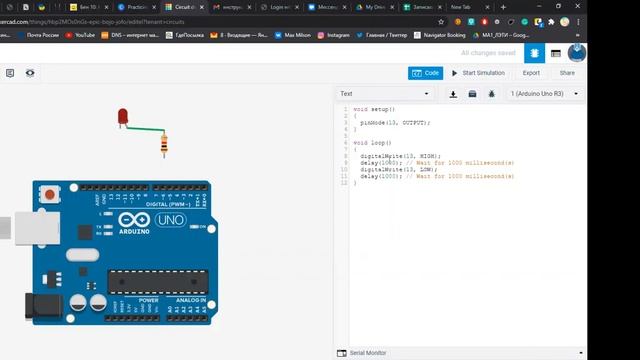Click the void setup() code line
This screenshot has width=640, height=360.
[x=373, y=109]
